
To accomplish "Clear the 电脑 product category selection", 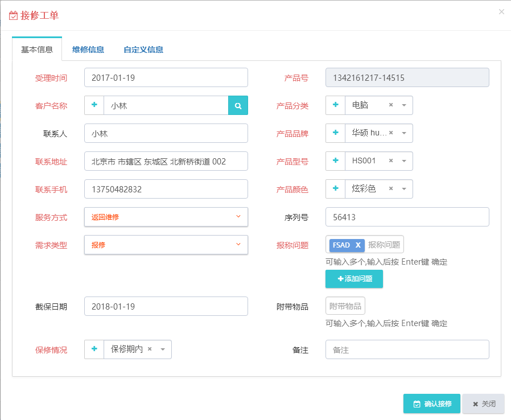I will point(391,105).
